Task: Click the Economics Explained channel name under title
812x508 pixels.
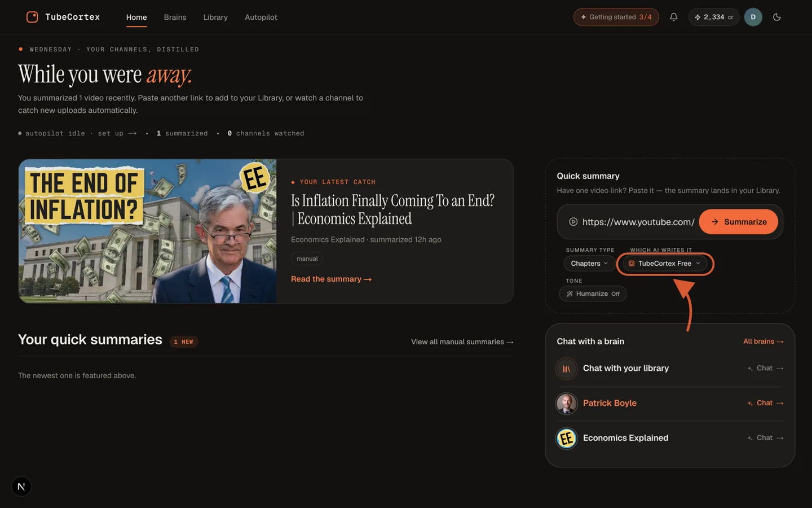Action: click(328, 240)
